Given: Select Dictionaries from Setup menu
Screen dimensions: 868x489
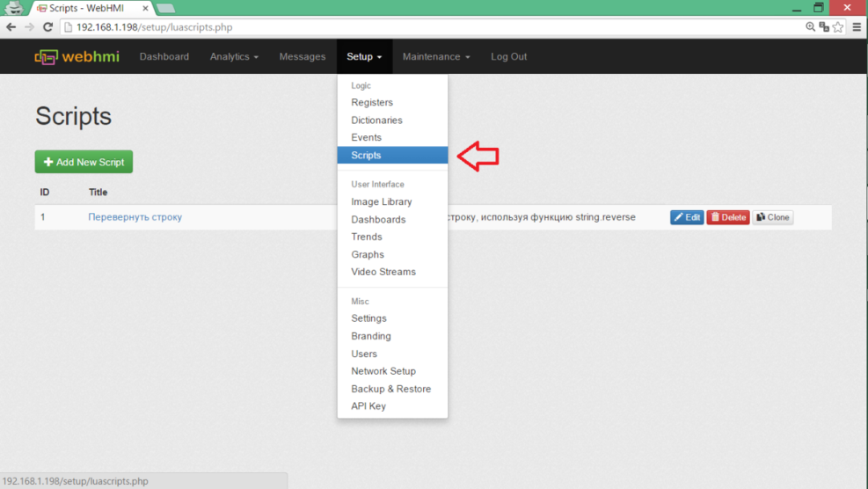Looking at the screenshot, I should [x=392, y=120].
